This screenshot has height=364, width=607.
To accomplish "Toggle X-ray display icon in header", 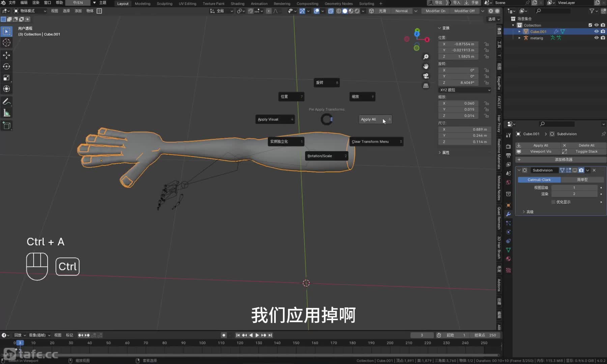I will coord(331,11).
